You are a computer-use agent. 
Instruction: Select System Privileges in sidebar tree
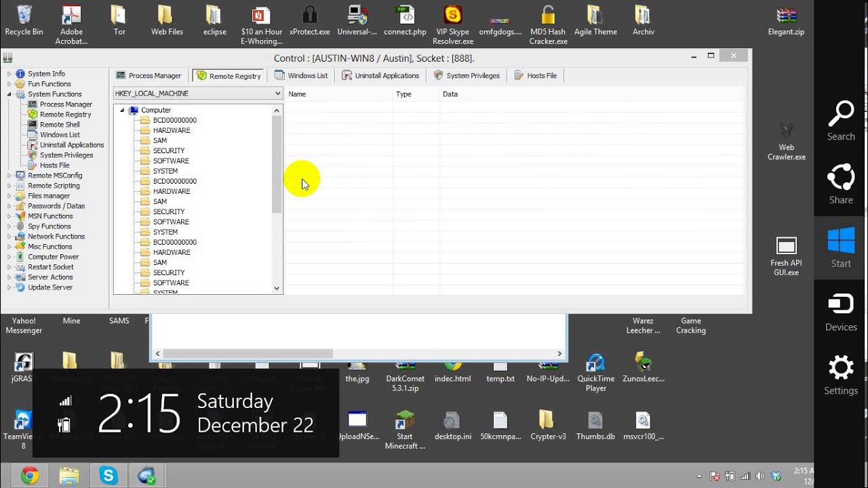point(66,155)
